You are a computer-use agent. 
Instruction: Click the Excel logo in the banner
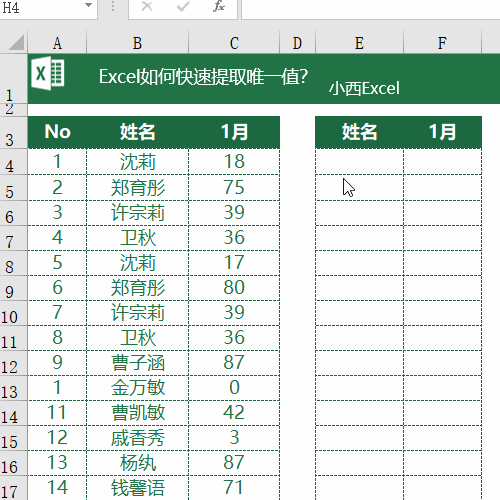[48, 73]
